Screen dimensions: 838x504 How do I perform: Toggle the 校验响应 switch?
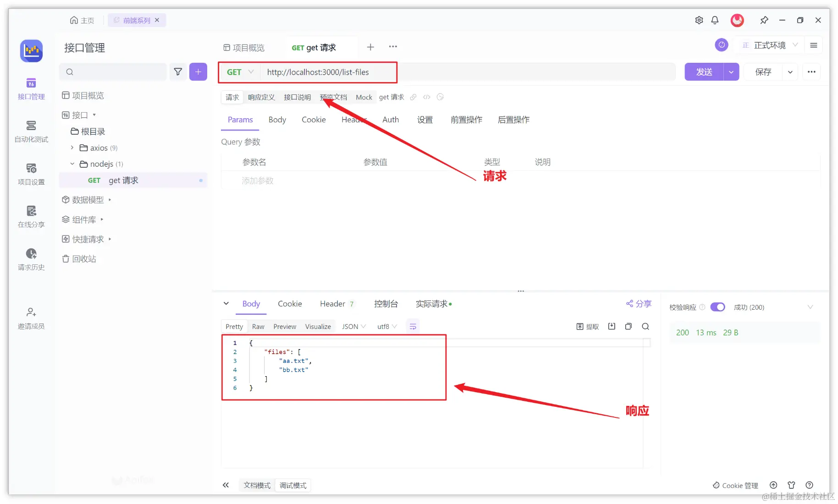(717, 307)
